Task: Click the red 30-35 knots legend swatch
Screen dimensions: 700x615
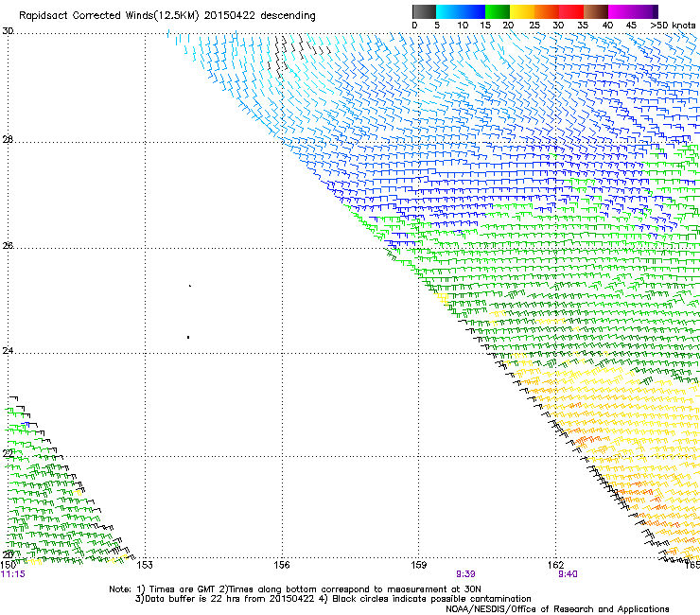Action: pos(571,11)
